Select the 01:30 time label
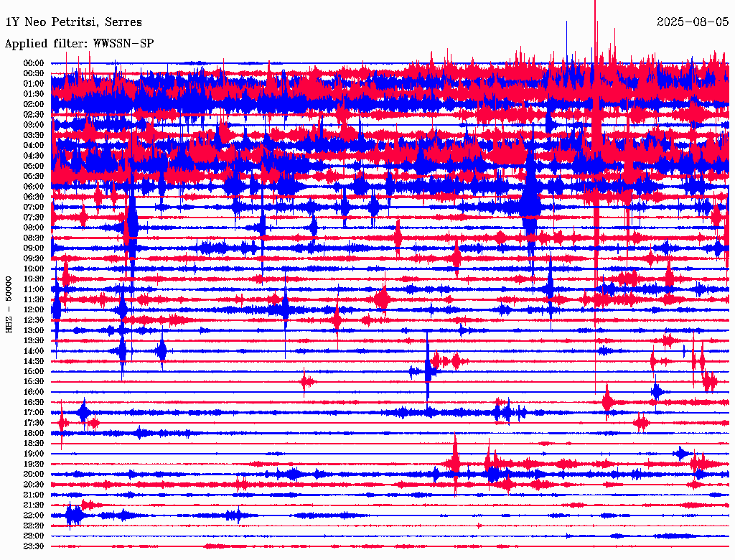The image size is (735, 560). [x=34, y=94]
